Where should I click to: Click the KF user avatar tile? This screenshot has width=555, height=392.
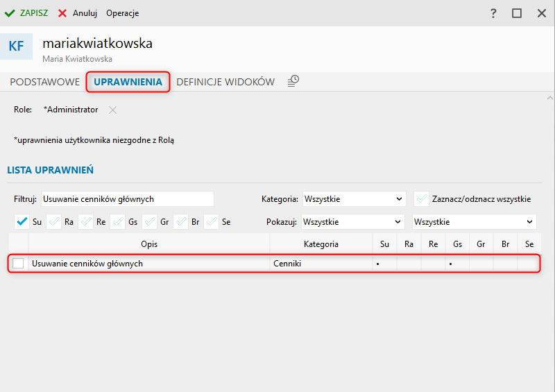[16, 46]
